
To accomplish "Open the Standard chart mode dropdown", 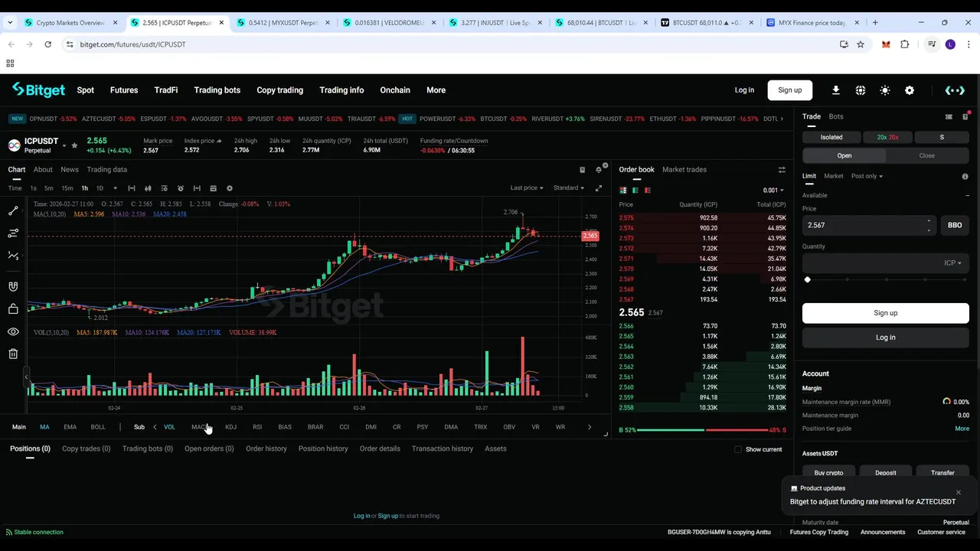I will [x=569, y=188].
